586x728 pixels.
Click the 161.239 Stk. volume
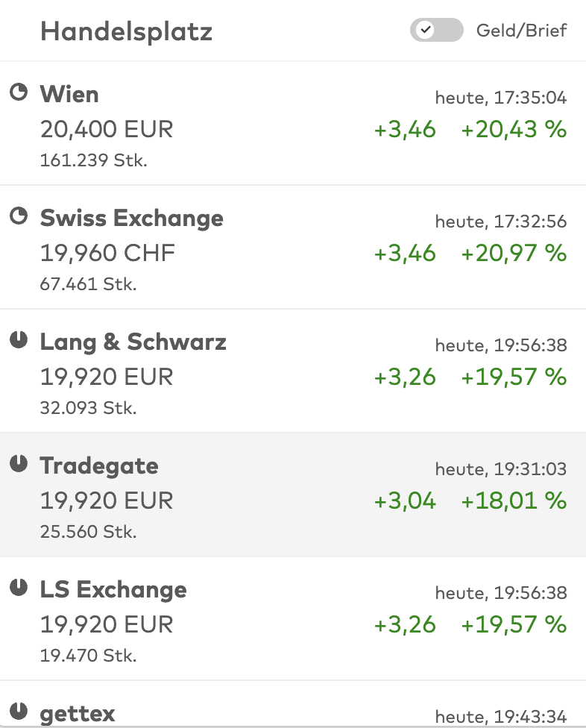point(94,160)
